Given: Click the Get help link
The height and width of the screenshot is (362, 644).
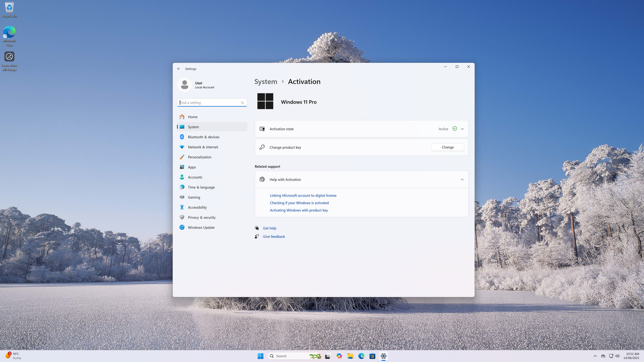Looking at the screenshot, I should point(269,228).
